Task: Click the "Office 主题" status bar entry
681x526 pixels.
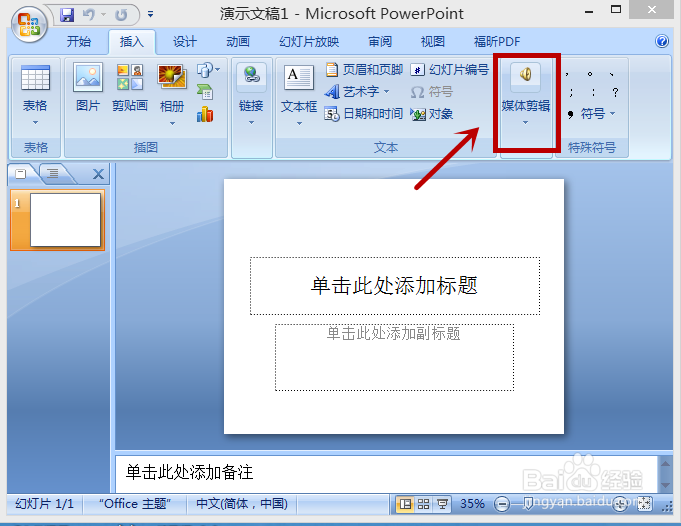Action: pos(135,504)
